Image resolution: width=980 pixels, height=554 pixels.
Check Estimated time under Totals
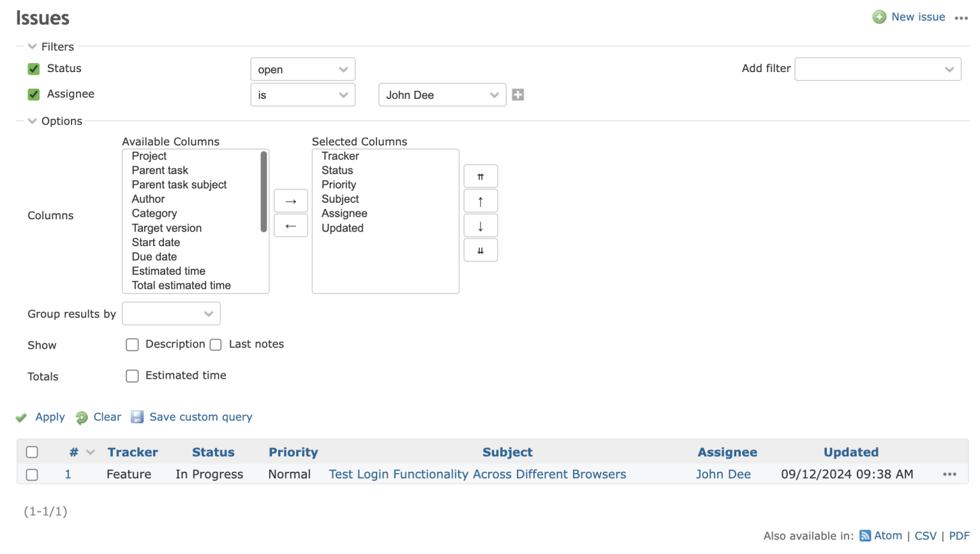coord(132,376)
